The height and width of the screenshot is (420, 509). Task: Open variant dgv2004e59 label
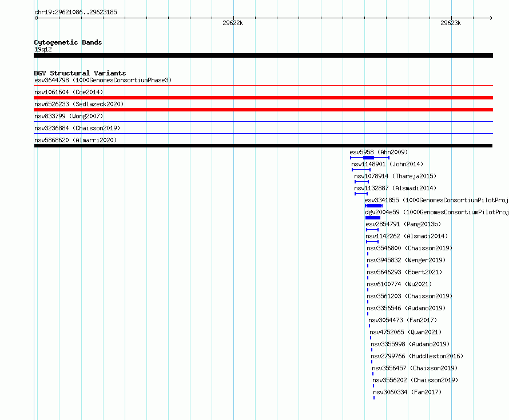(436, 212)
